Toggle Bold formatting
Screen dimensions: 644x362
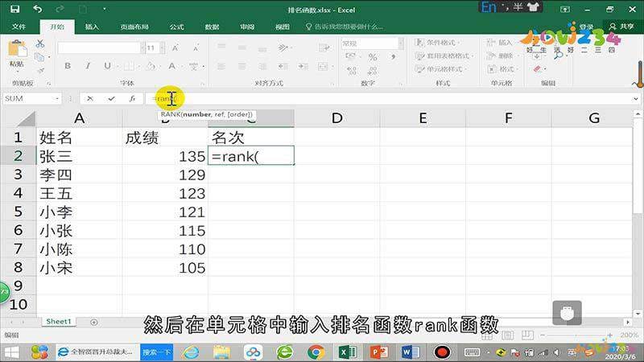68,66
